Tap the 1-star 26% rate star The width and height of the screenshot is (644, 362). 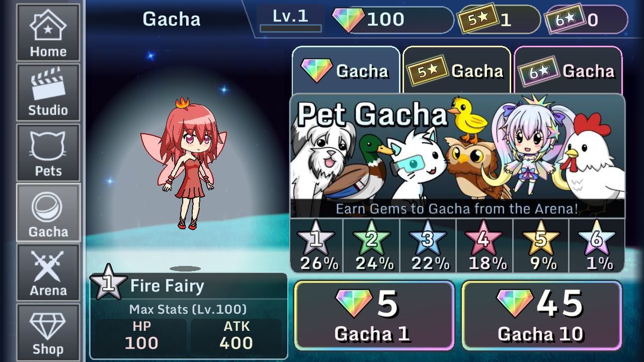(316, 245)
